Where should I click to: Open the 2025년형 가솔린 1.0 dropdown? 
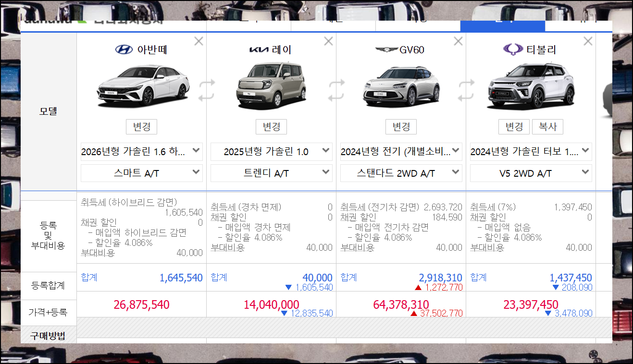coord(272,151)
